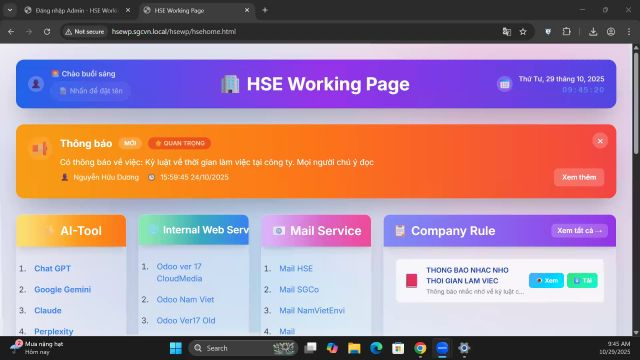Screen dimensions: 640x360
Task: Bookmark this page with the star
Action: pyautogui.click(x=523, y=31)
